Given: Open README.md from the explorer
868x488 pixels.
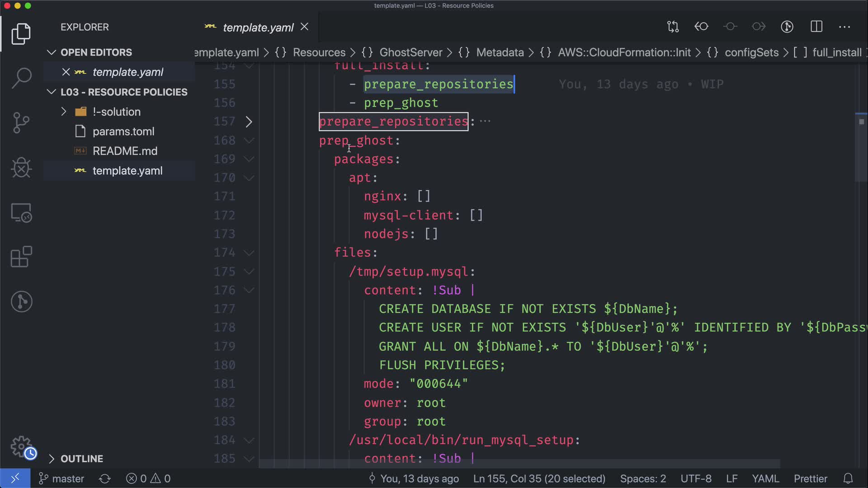Looking at the screenshot, I should 125,151.
